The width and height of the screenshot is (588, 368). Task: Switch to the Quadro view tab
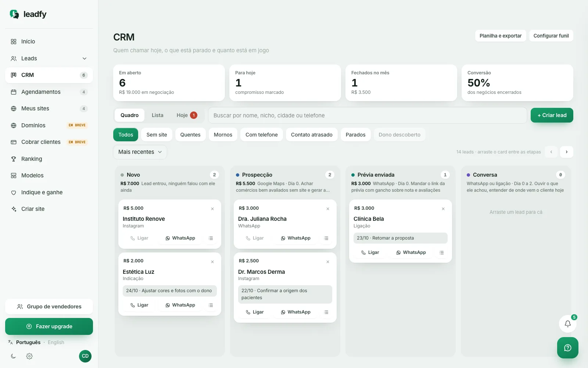[129, 115]
